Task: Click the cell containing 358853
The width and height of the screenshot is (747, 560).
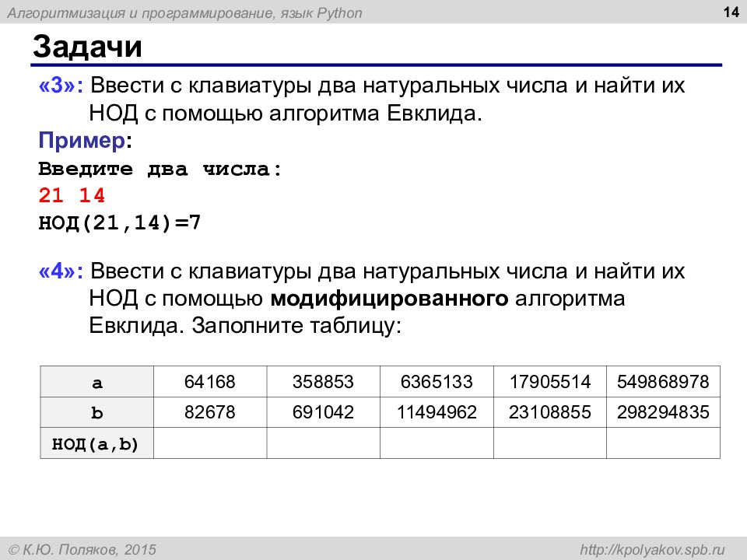Action: (324, 381)
